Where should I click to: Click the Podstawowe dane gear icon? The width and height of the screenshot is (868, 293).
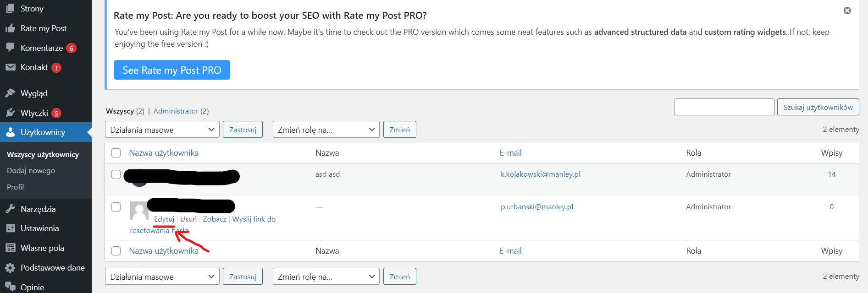[x=10, y=268]
